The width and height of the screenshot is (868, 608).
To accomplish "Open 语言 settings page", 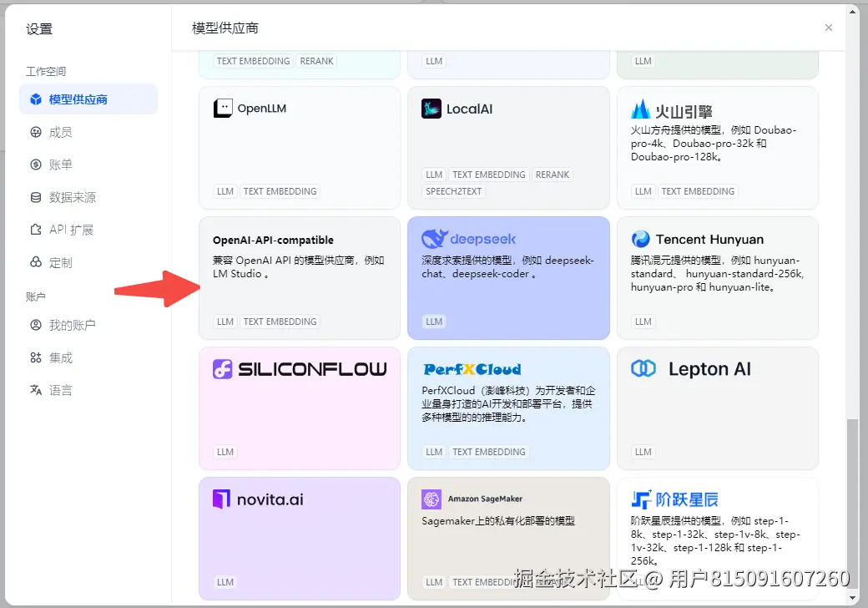I will point(88,390).
